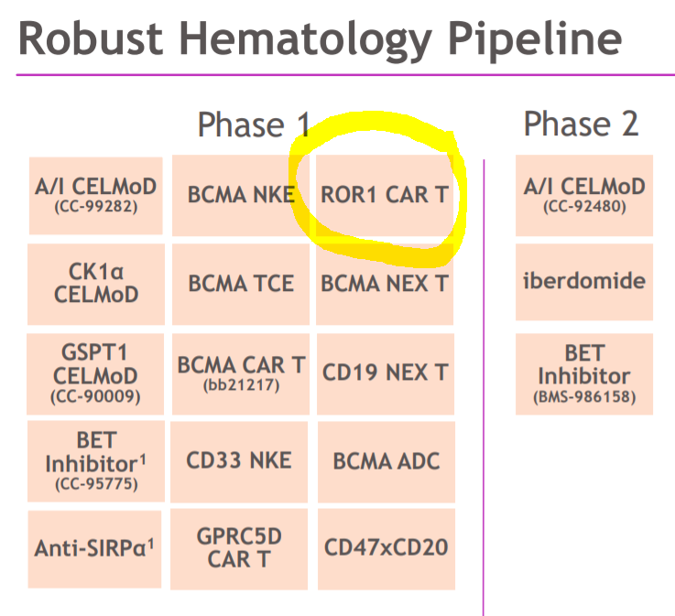The width and height of the screenshot is (675, 616).
Task: Click the Phase 2 heading
Action: 581,124
